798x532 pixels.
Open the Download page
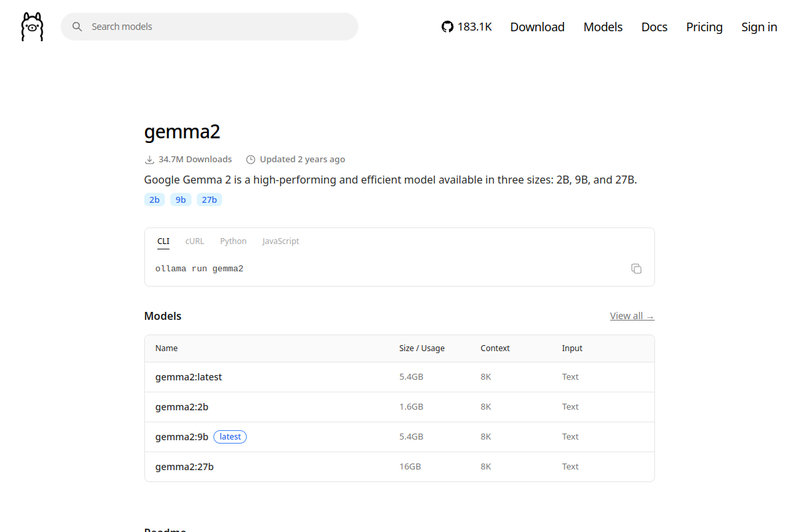point(537,27)
